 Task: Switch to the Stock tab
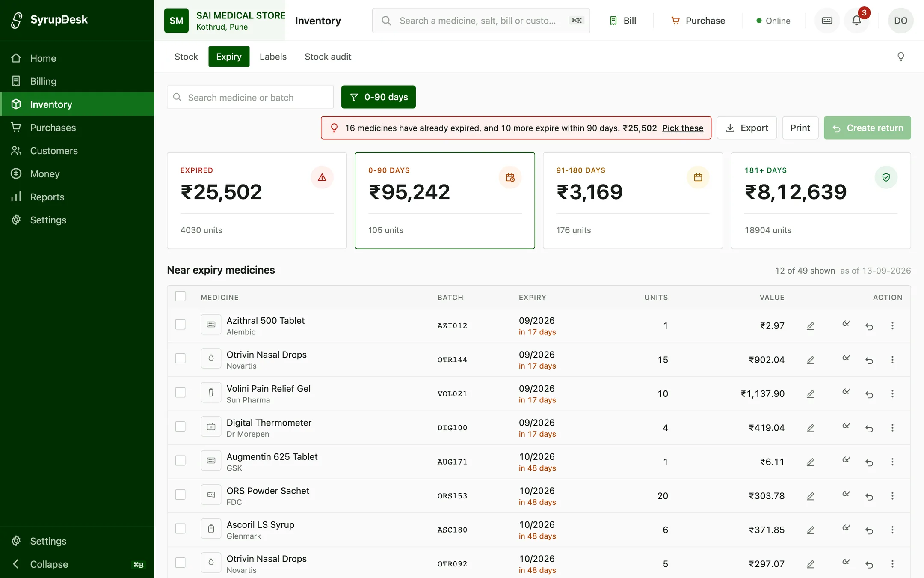coord(186,57)
